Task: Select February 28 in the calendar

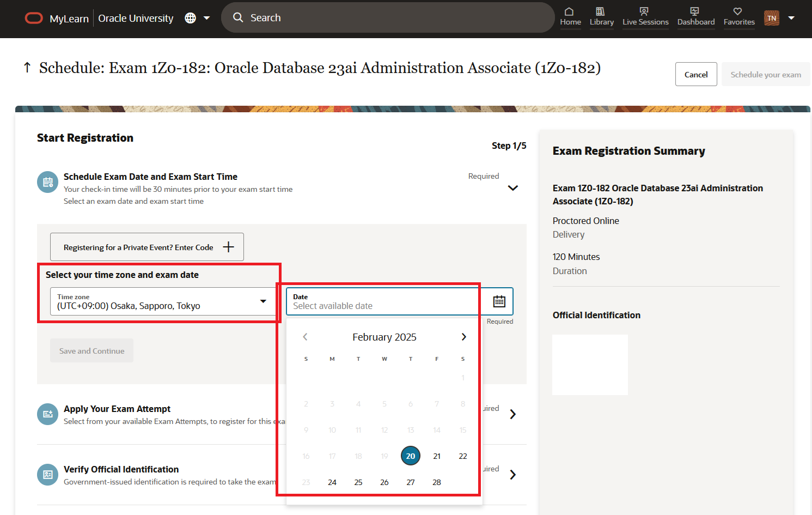Action: click(437, 482)
